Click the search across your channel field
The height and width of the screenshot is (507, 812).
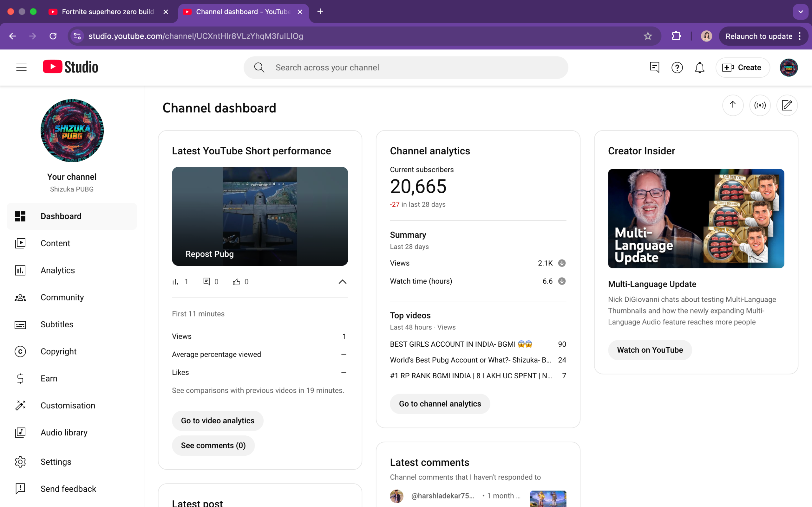(406, 68)
